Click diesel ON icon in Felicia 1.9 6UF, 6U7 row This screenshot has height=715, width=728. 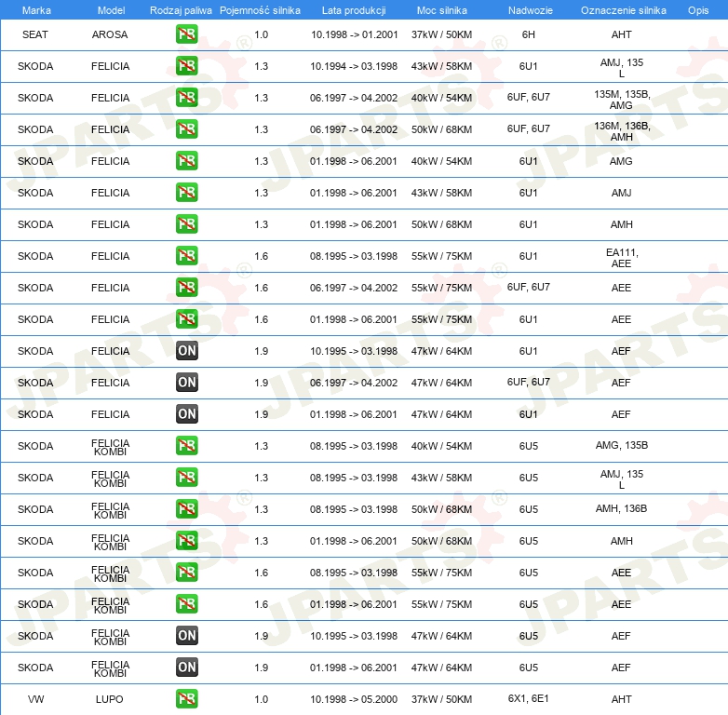click(x=186, y=382)
